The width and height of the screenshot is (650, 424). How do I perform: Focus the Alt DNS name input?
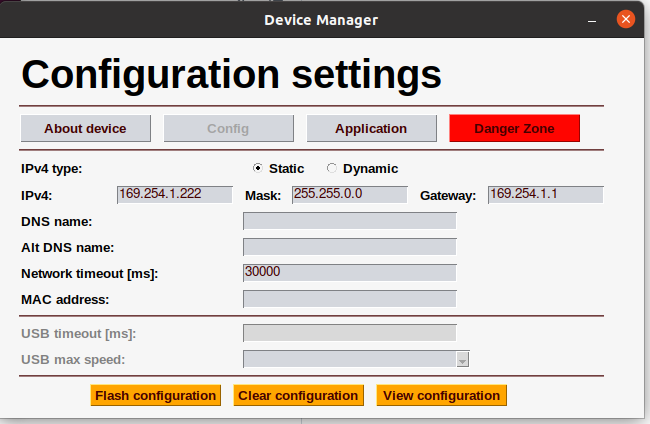tap(349, 247)
